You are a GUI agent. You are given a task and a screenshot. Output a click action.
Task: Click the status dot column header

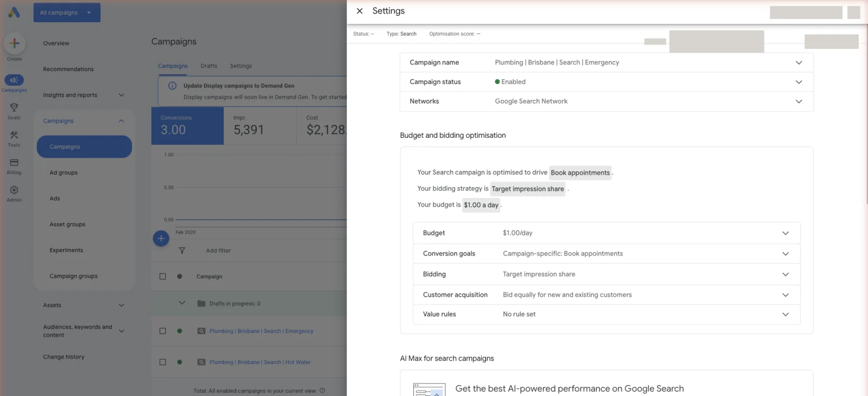coord(180,276)
